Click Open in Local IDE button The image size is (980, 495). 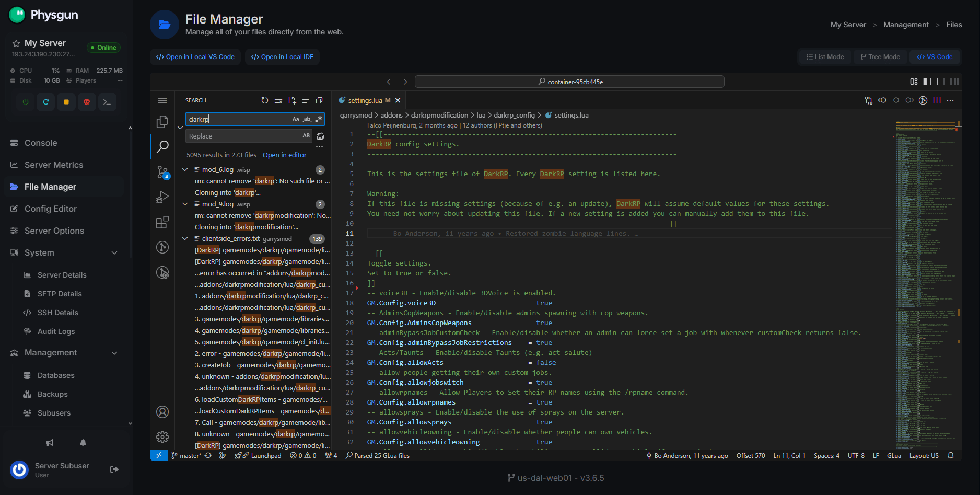pos(282,57)
